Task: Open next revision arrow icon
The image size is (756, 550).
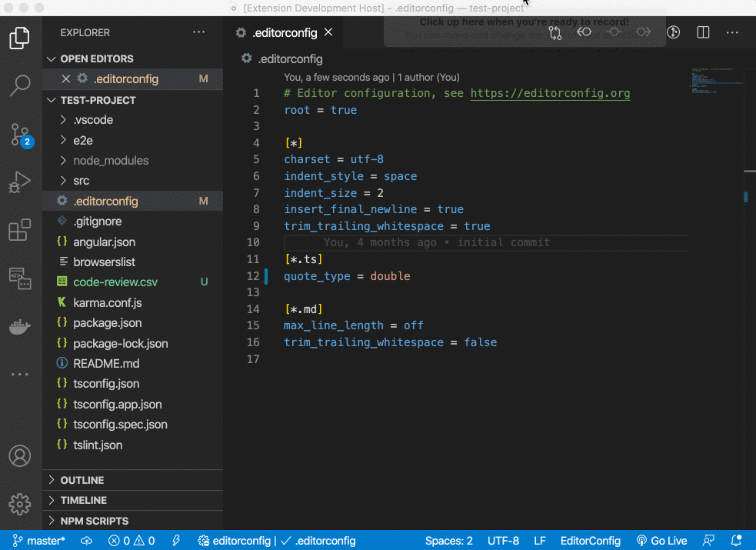Action: click(x=643, y=32)
